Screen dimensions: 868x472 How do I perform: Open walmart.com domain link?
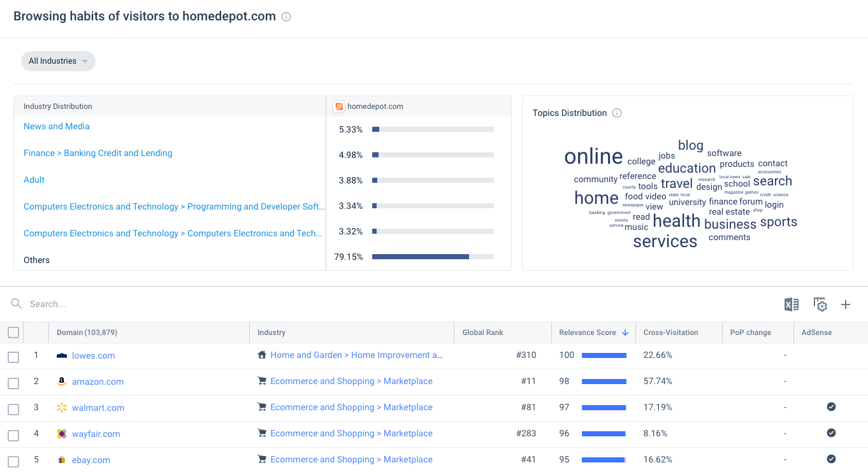(98, 408)
